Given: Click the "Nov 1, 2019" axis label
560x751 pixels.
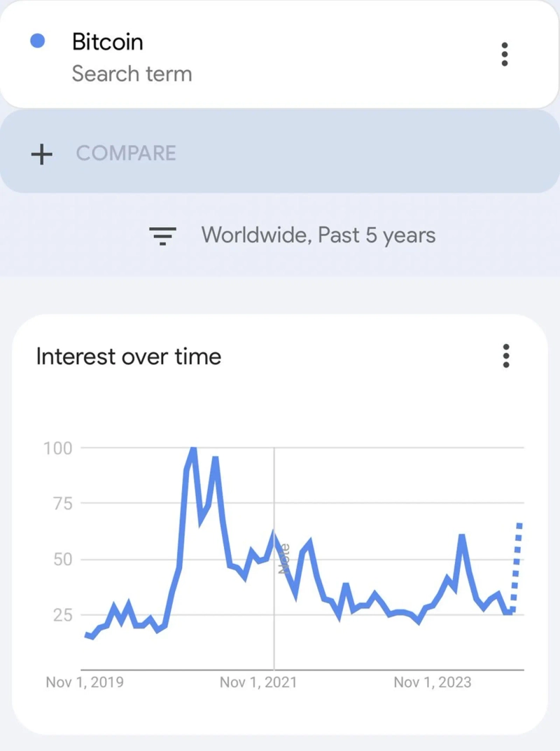Looking at the screenshot, I should (85, 682).
